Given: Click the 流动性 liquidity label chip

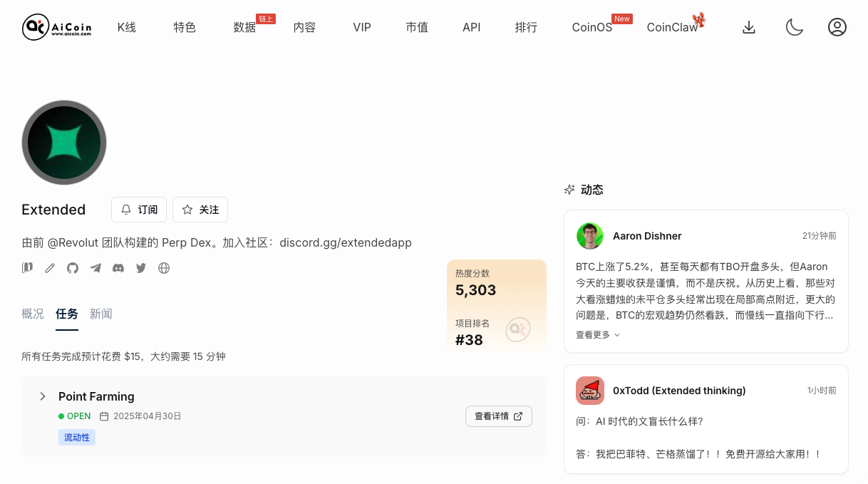Looking at the screenshot, I should (x=76, y=437).
